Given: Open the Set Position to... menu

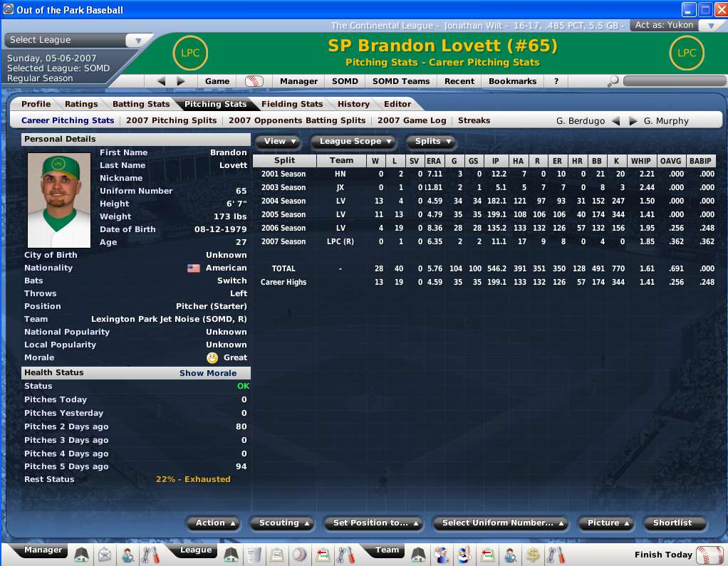Looking at the screenshot, I should pos(375,523).
